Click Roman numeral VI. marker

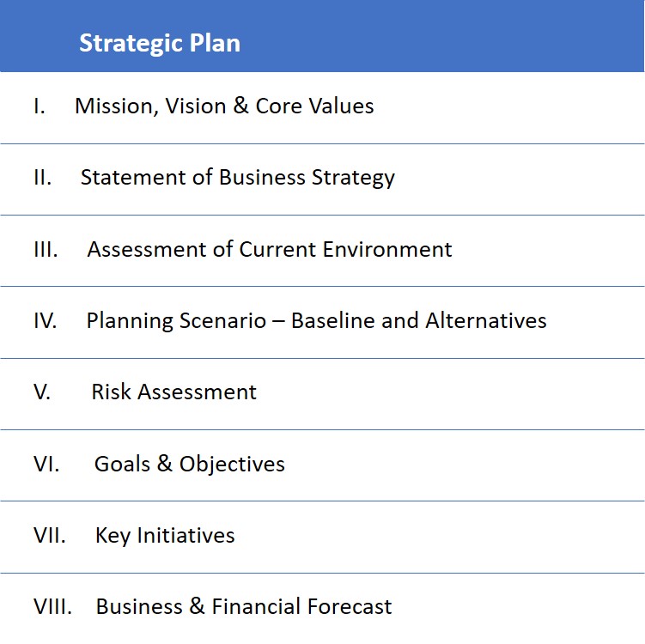tap(46, 464)
